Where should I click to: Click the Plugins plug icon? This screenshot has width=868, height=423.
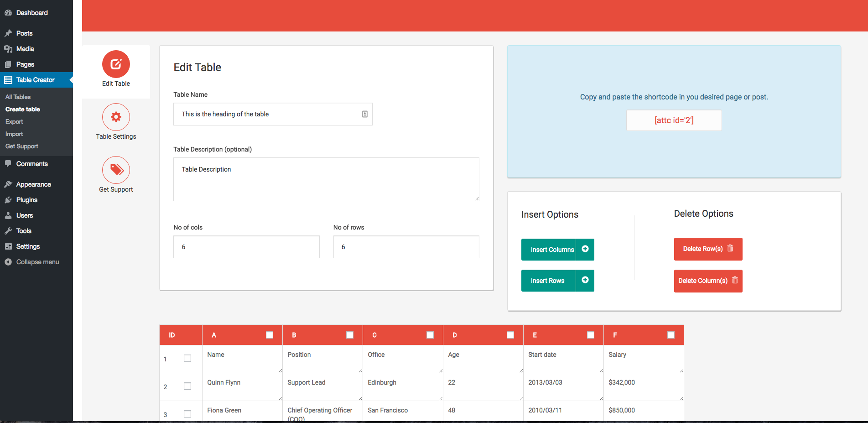coord(8,200)
